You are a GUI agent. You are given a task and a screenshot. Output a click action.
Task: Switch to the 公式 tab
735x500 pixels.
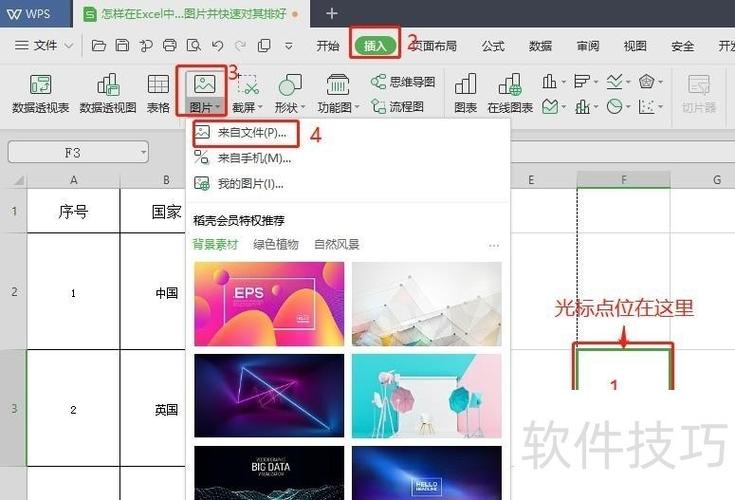[x=493, y=46]
